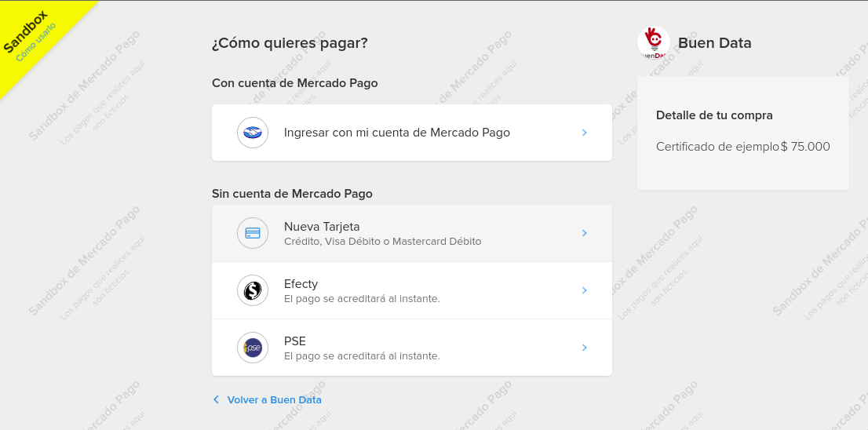Choose Efecty payment option
The width and height of the screenshot is (868, 430).
[412, 290]
